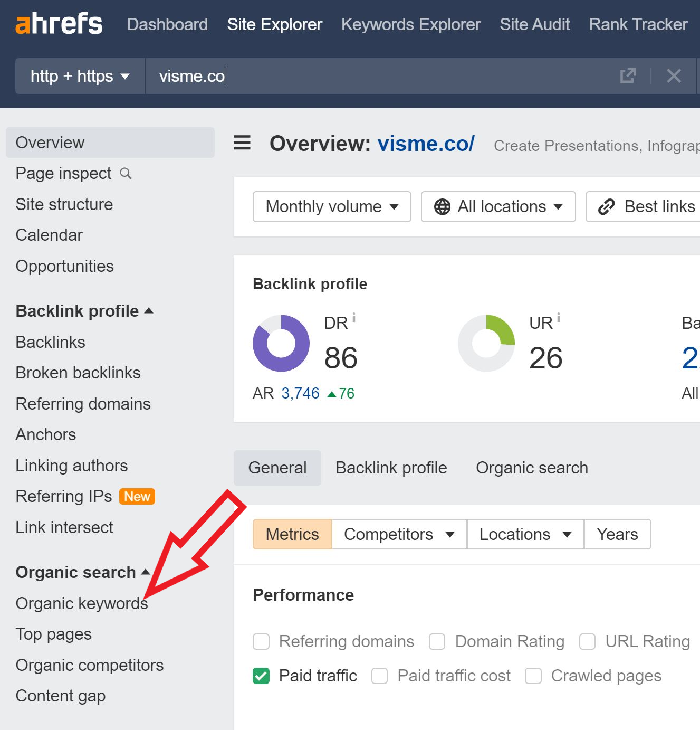Switch to the General tab
The height and width of the screenshot is (730, 700).
pos(277,468)
